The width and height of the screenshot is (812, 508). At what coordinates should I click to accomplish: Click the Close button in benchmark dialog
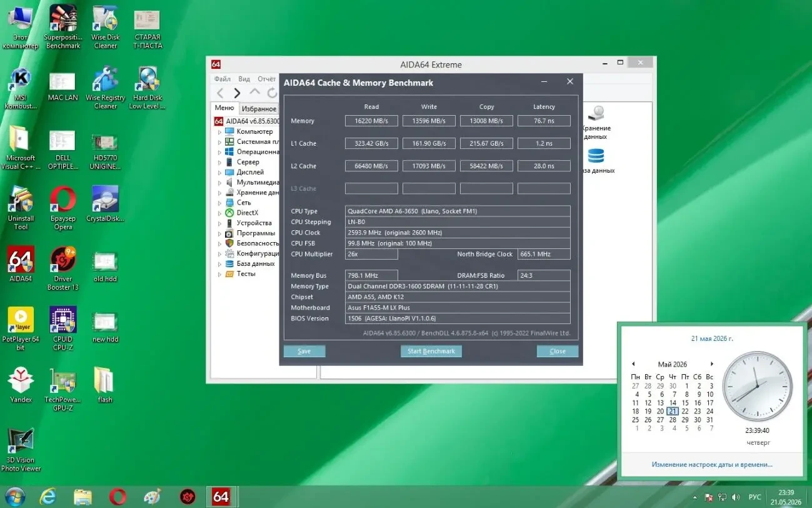click(558, 351)
